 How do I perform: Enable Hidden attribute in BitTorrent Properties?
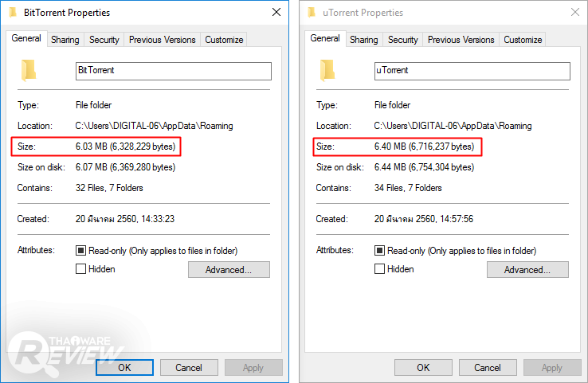click(80, 269)
